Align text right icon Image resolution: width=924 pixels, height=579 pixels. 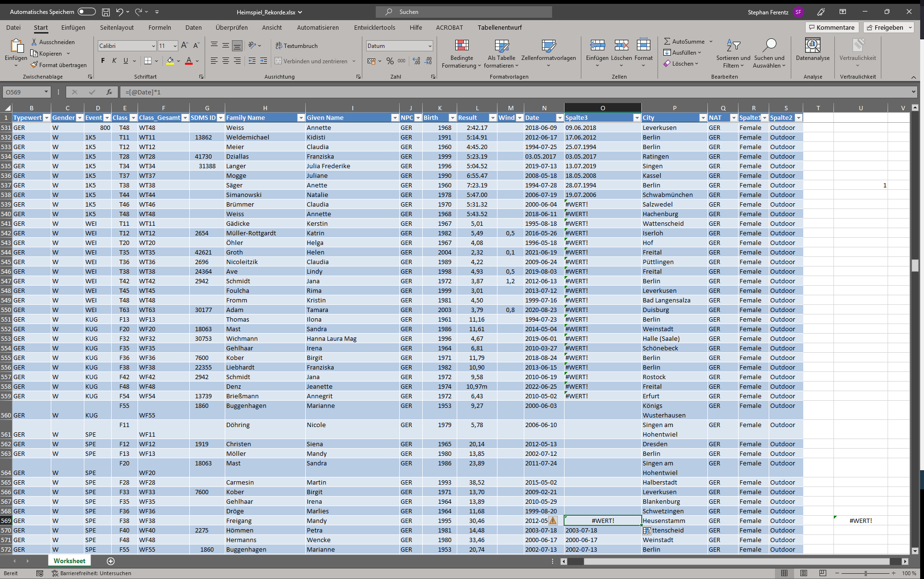(x=237, y=61)
